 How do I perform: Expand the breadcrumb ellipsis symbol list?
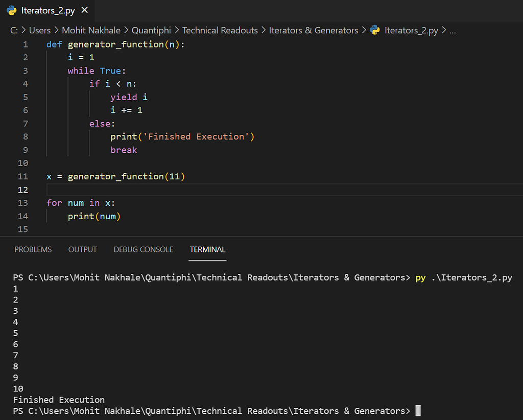(453, 31)
